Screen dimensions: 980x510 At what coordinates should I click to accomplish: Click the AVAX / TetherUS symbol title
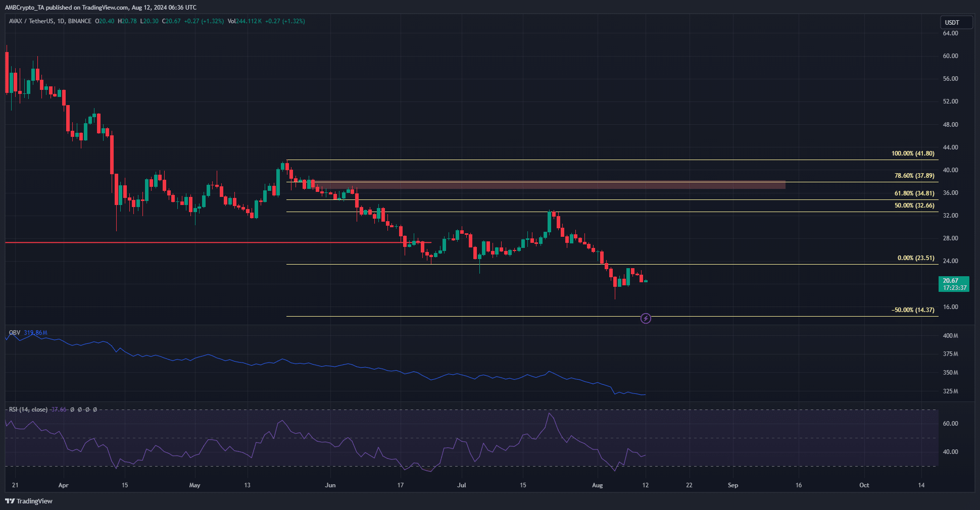pos(31,21)
